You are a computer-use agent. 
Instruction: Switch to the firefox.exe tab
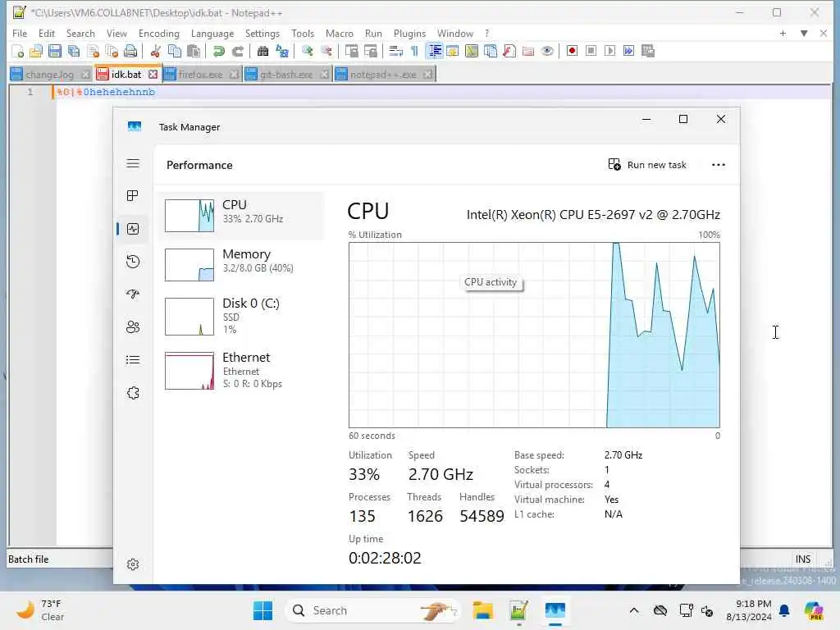pyautogui.click(x=200, y=75)
